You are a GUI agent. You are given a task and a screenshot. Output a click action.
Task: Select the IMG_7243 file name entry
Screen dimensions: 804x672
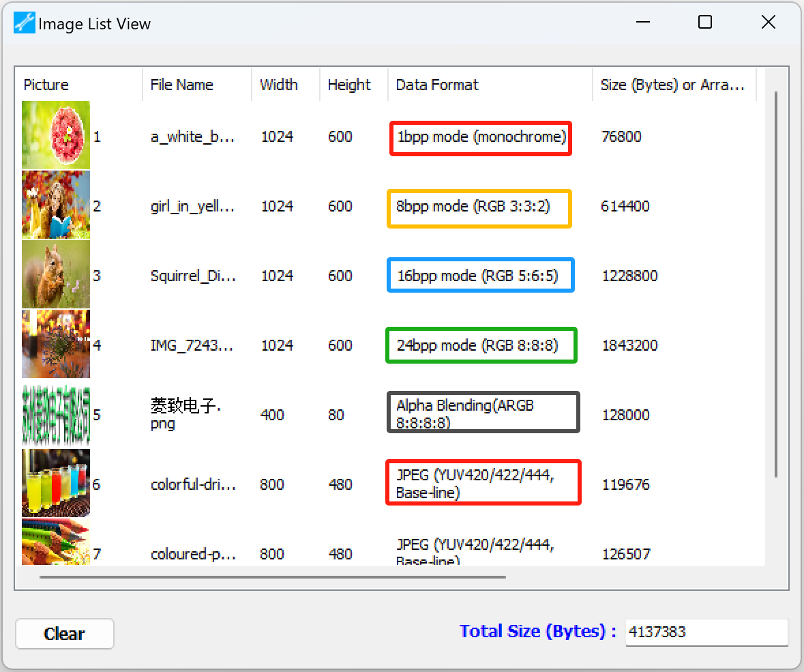193,345
